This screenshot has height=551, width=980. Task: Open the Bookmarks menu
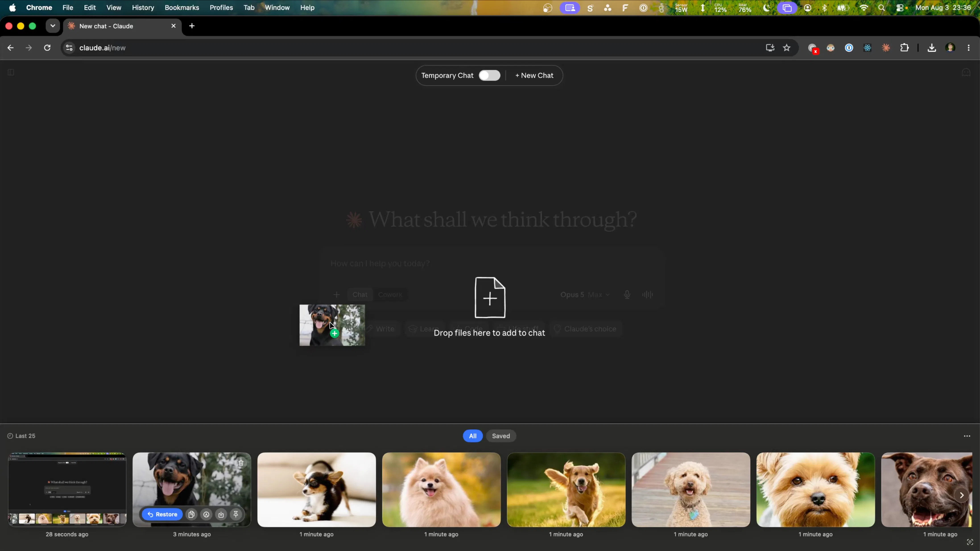click(182, 8)
